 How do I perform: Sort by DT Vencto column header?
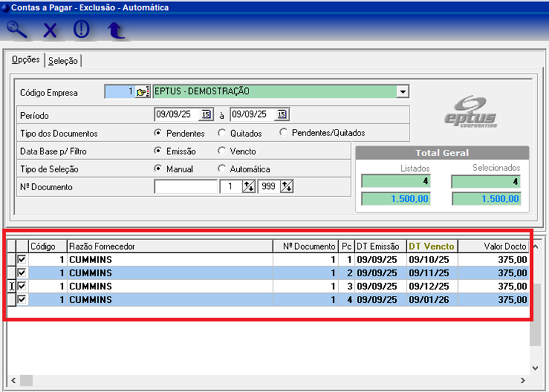click(x=431, y=246)
